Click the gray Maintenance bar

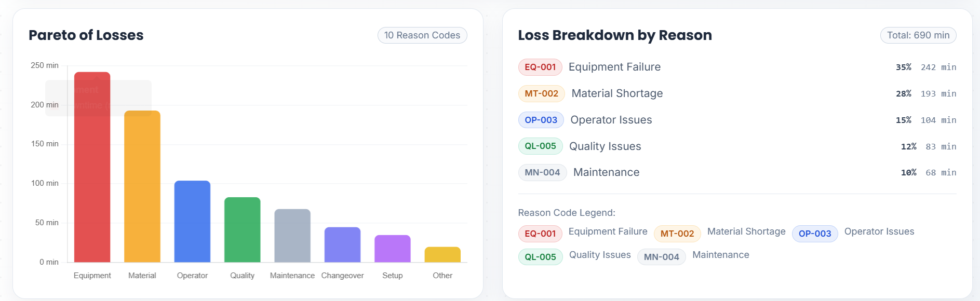pyautogui.click(x=292, y=236)
